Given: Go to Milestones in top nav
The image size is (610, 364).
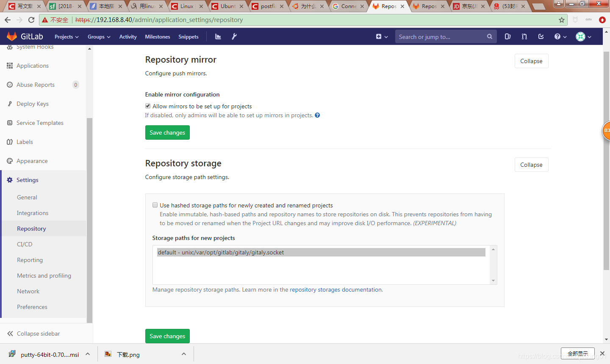Looking at the screenshot, I should pyautogui.click(x=158, y=37).
